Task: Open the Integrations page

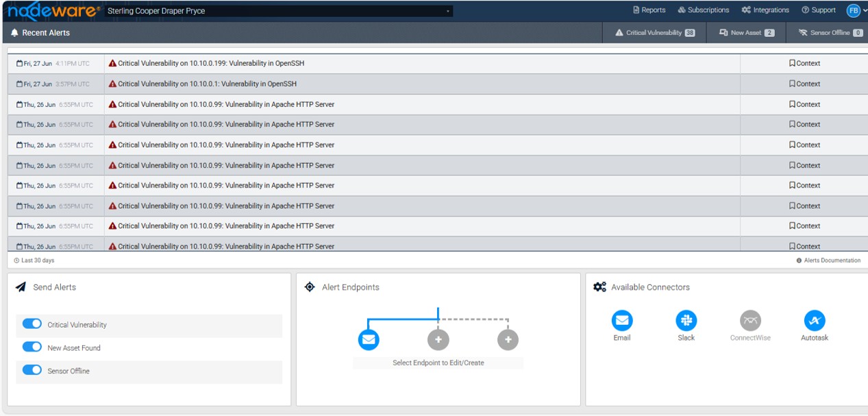Action: click(765, 10)
